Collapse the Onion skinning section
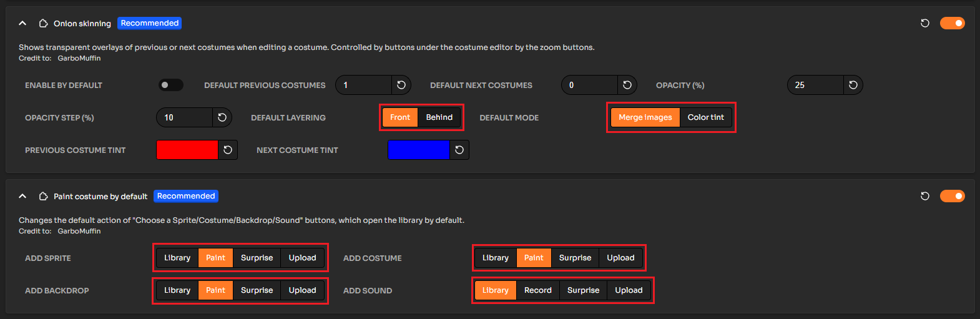Screen dimensions: 980x319 point(22,23)
